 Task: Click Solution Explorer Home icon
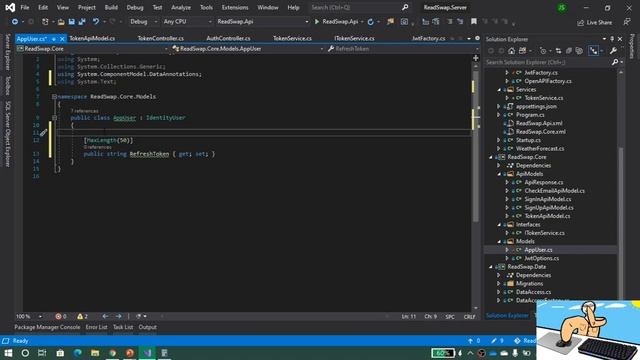[x=511, y=51]
